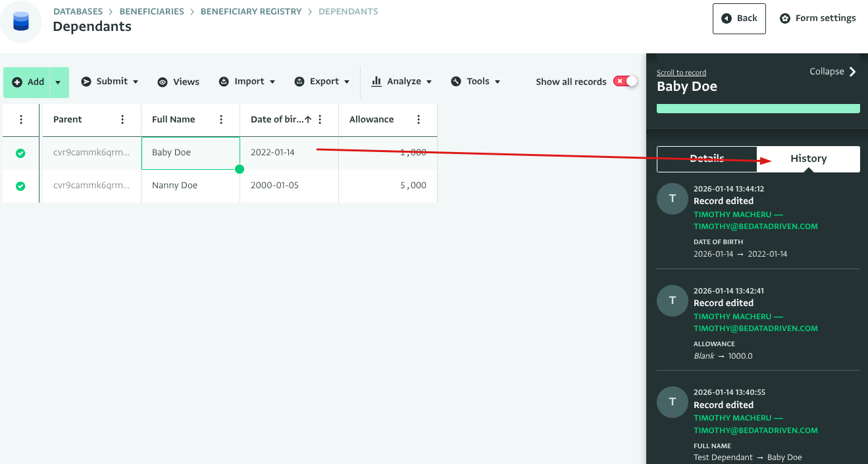Open Date of birth column options menu
The width and height of the screenshot is (868, 464).
pos(320,120)
